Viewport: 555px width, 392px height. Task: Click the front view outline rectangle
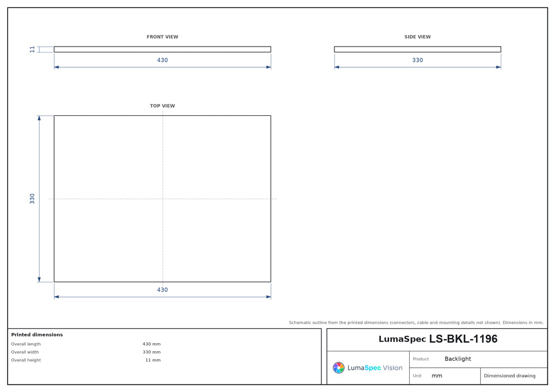[163, 49]
